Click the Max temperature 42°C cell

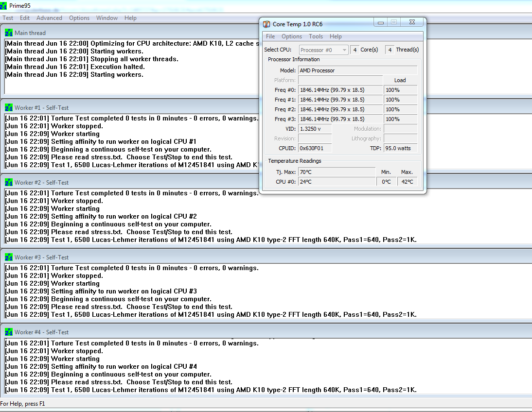[x=407, y=182]
